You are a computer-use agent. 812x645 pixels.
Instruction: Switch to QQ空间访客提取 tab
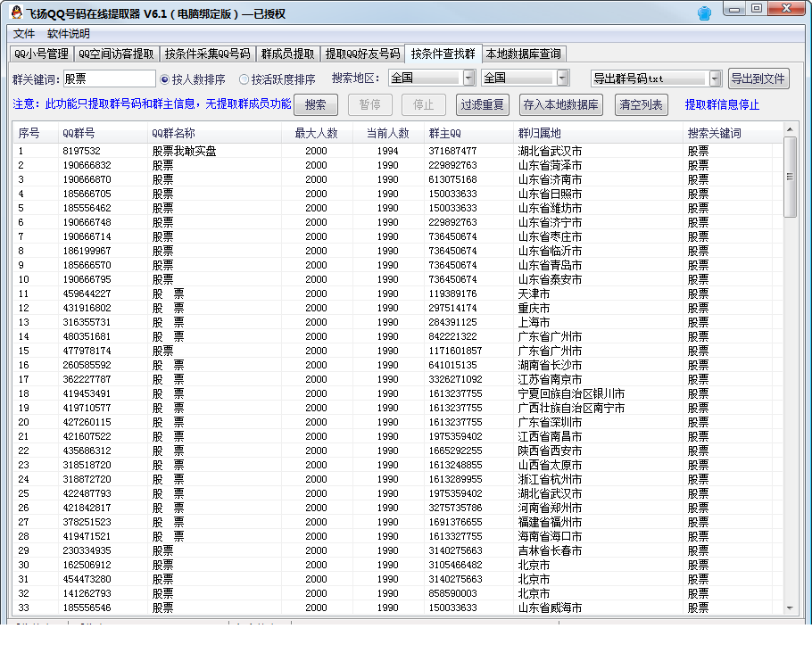click(x=116, y=54)
